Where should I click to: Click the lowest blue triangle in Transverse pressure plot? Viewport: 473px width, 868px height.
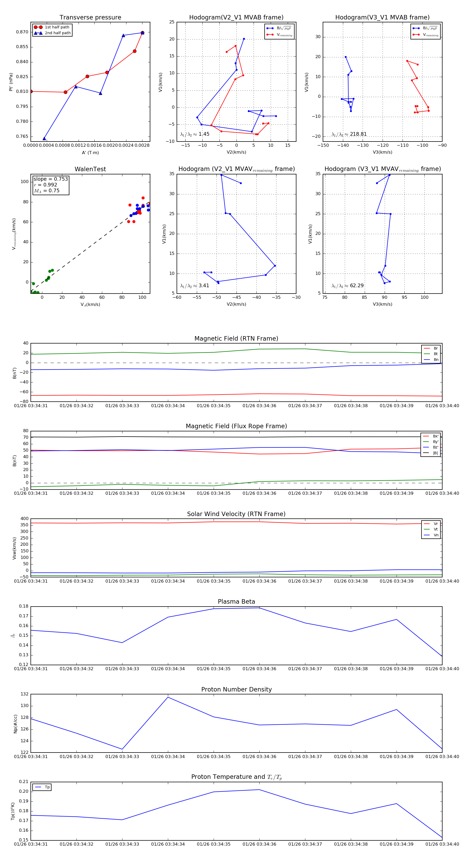(x=44, y=139)
